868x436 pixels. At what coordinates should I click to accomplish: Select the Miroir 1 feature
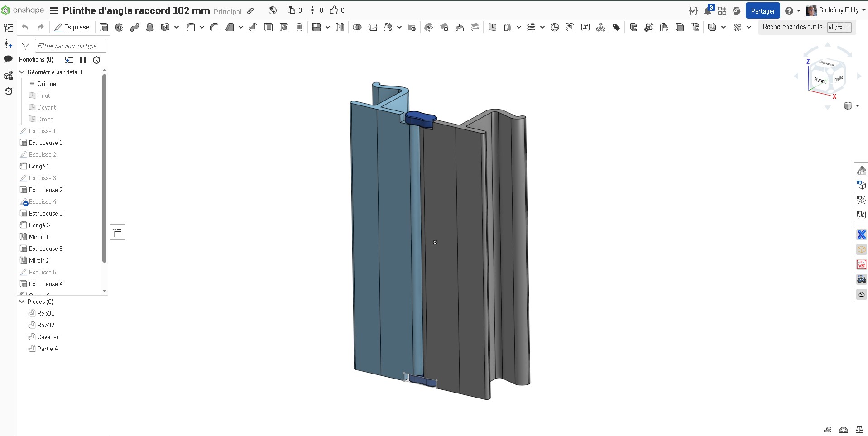(38, 237)
